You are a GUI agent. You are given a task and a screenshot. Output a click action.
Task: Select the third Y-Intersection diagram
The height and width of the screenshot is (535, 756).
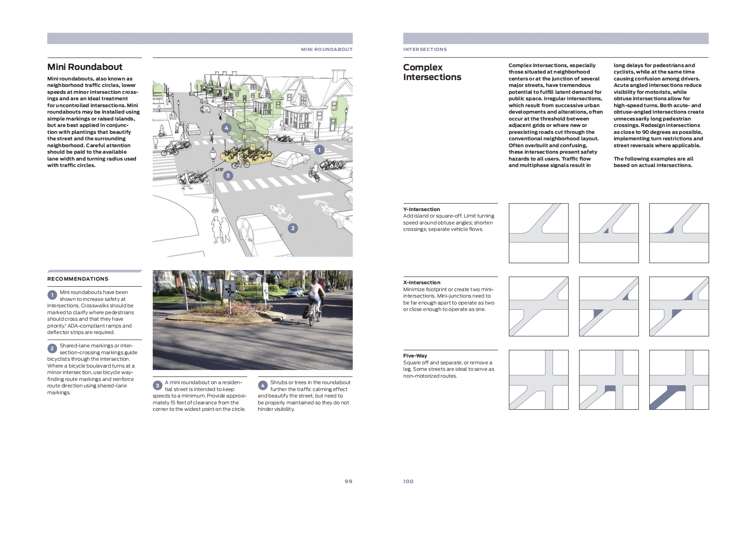[x=679, y=233]
